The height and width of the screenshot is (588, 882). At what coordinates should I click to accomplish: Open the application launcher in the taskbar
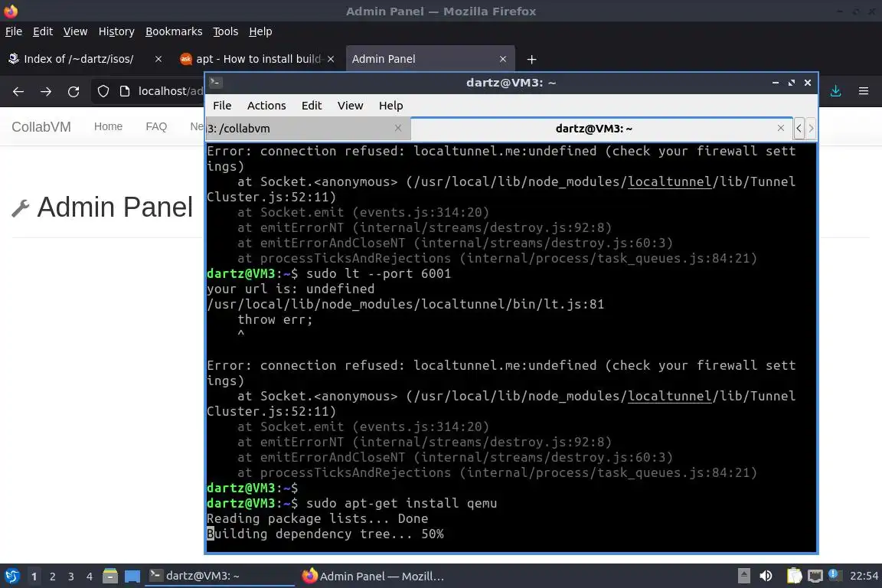click(11, 576)
